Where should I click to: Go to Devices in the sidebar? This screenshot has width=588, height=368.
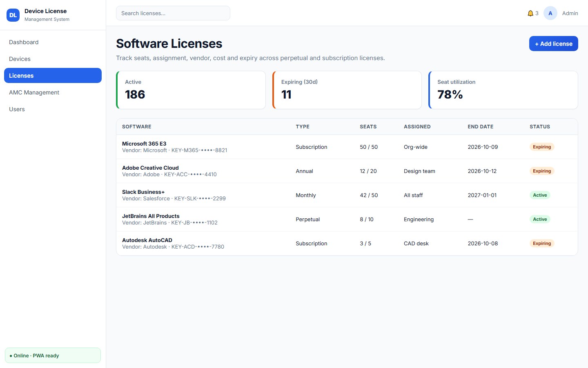pos(53,59)
